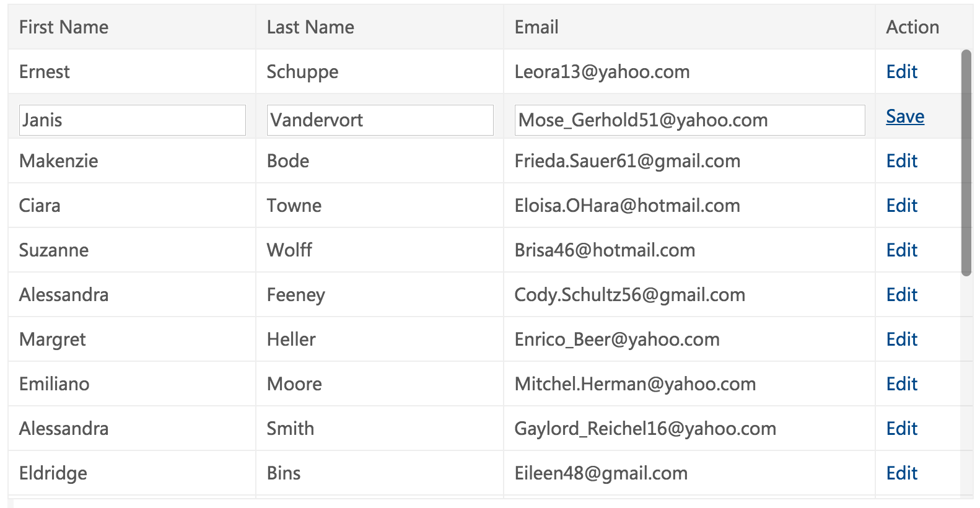
Task: Edit the Ernest Schuppe row
Action: click(901, 72)
